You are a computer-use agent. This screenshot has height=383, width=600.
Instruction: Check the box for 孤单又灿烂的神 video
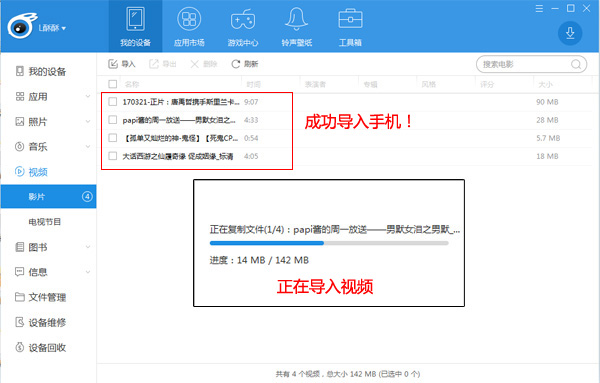pos(112,138)
